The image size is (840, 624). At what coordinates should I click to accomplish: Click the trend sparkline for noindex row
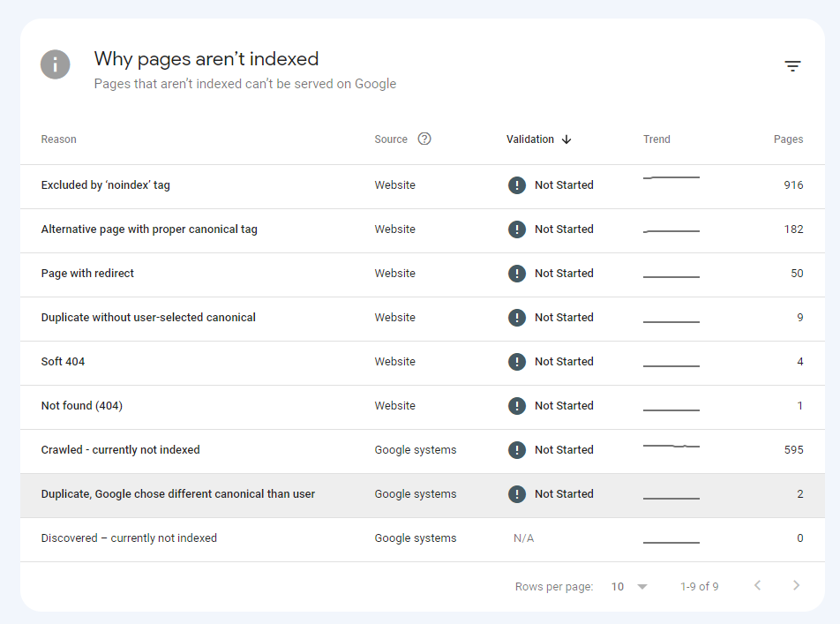(x=671, y=177)
